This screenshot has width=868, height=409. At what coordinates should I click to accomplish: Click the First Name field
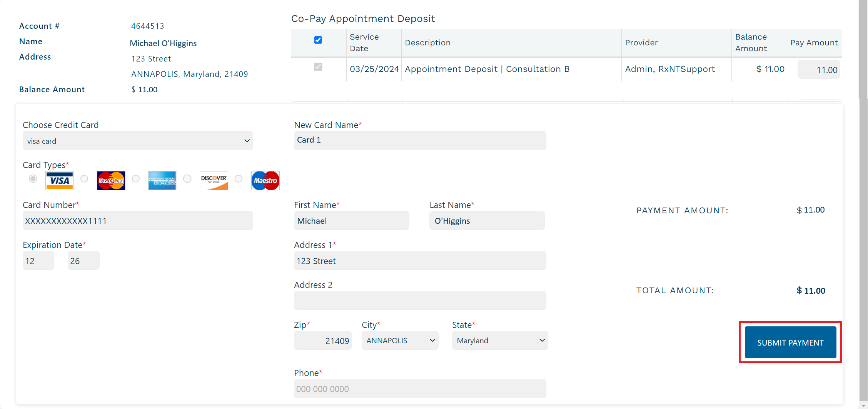click(x=352, y=221)
